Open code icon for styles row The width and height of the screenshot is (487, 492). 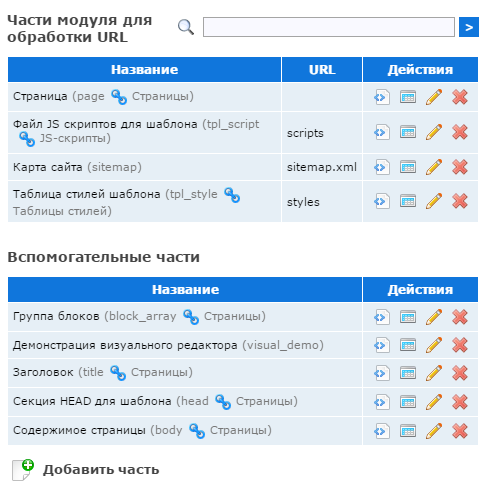point(382,201)
